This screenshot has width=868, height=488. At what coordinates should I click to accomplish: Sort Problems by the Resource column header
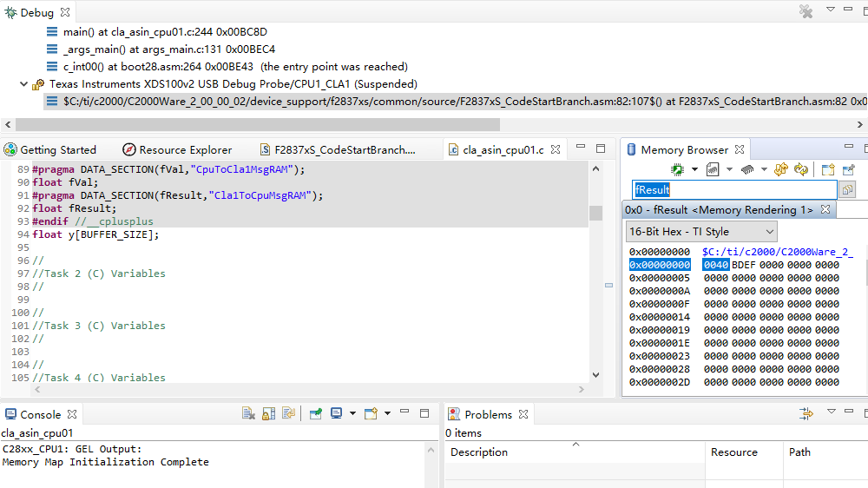[745, 452]
